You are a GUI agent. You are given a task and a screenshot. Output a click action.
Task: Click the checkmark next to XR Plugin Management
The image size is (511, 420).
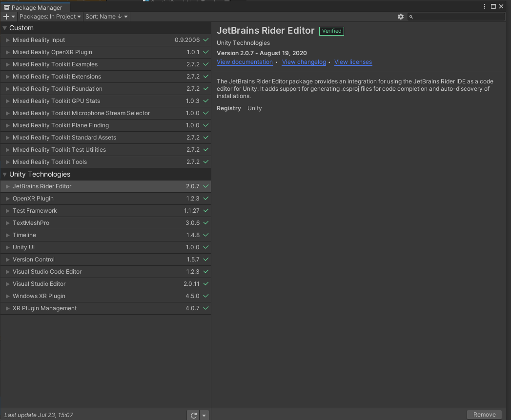click(x=205, y=308)
